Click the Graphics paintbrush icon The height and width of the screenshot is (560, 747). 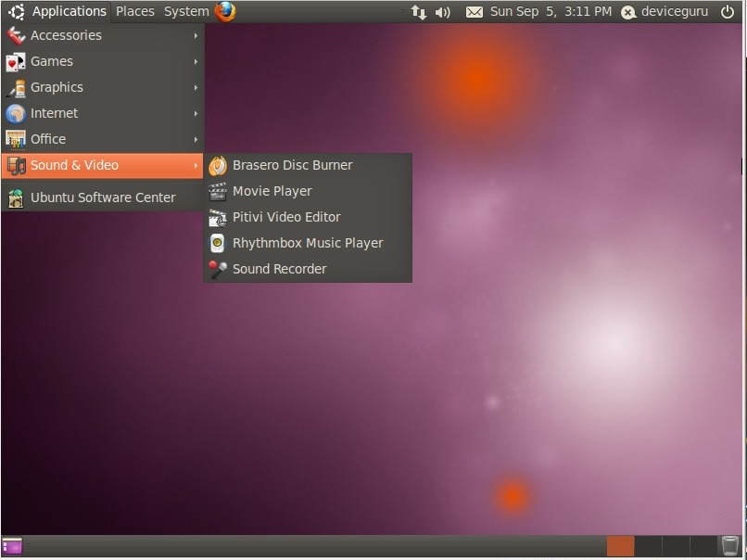click(15, 88)
